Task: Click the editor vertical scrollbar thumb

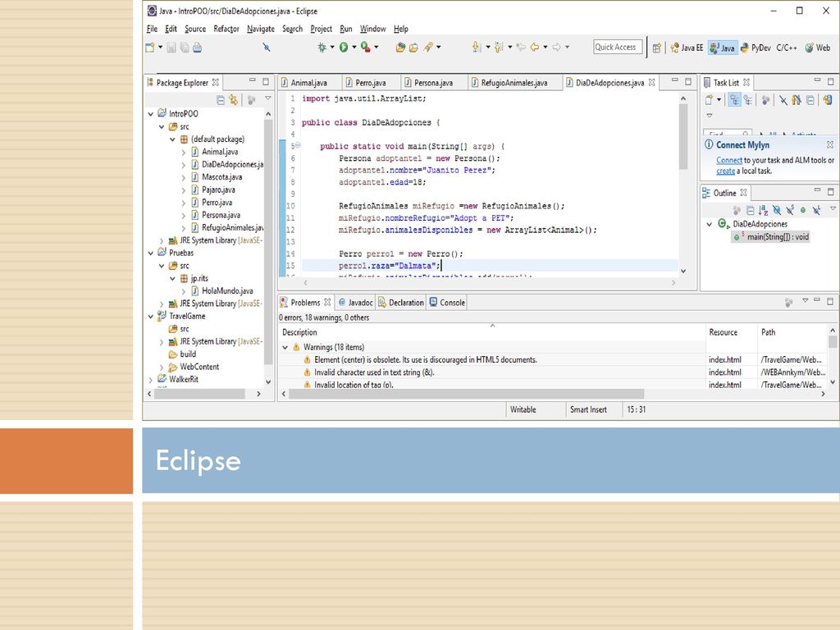Action: [683, 137]
